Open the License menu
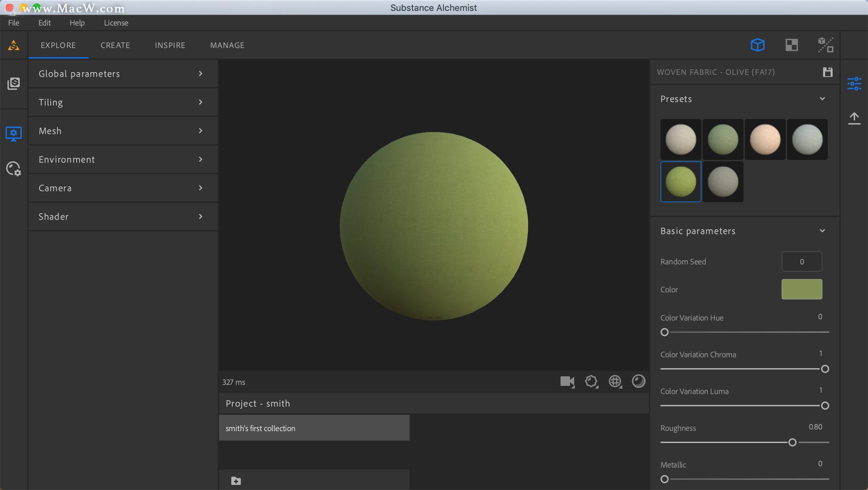Image resolution: width=868 pixels, height=490 pixels. point(116,23)
